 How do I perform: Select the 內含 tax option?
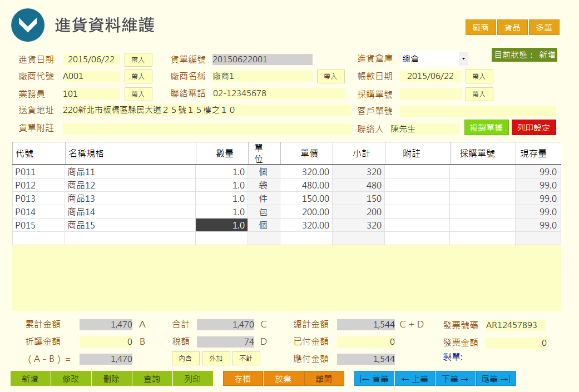tap(185, 359)
